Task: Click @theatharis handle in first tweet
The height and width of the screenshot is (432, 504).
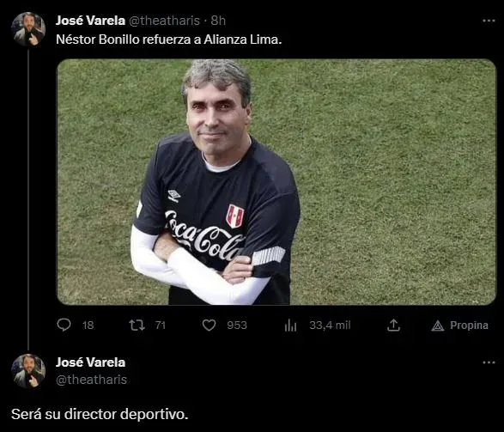Action: [x=164, y=21]
